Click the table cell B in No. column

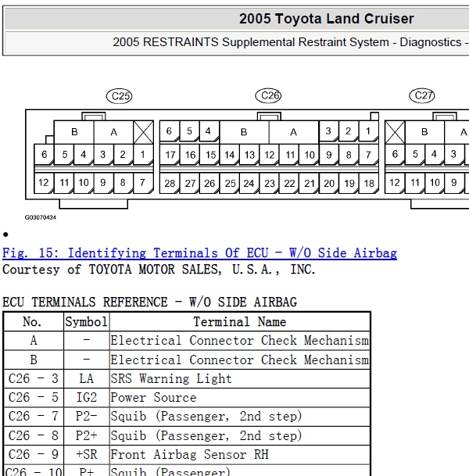point(34,360)
